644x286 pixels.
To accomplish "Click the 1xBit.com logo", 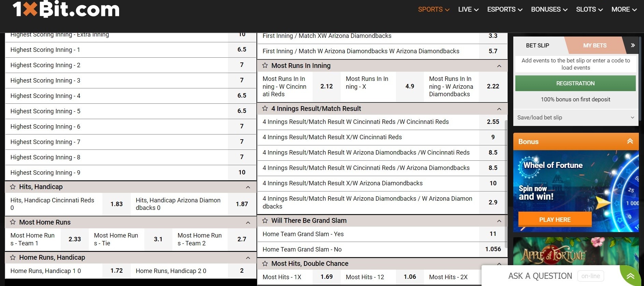I will (66, 9).
